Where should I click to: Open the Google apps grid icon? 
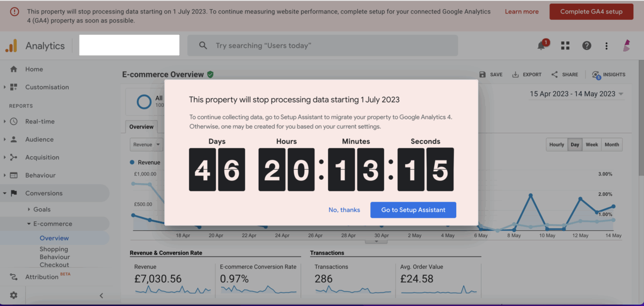tap(565, 46)
